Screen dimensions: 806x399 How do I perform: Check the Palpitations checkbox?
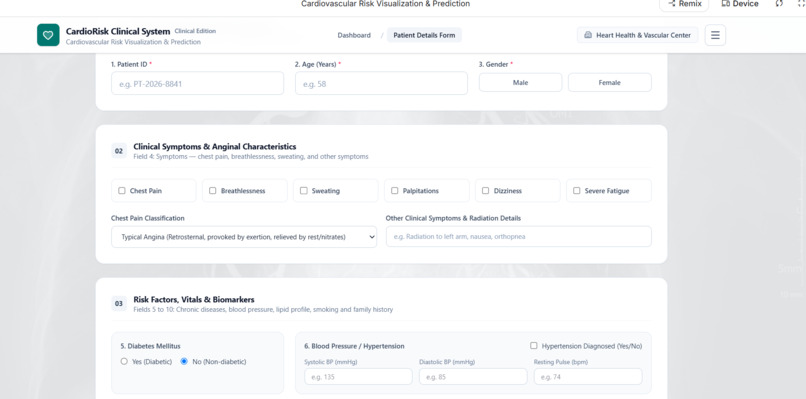tap(395, 191)
